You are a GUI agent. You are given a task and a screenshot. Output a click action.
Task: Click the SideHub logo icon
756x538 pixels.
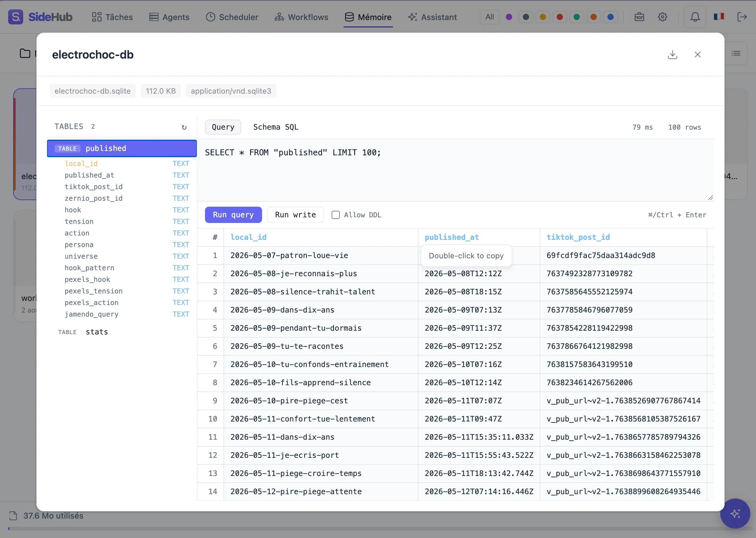[x=16, y=17]
